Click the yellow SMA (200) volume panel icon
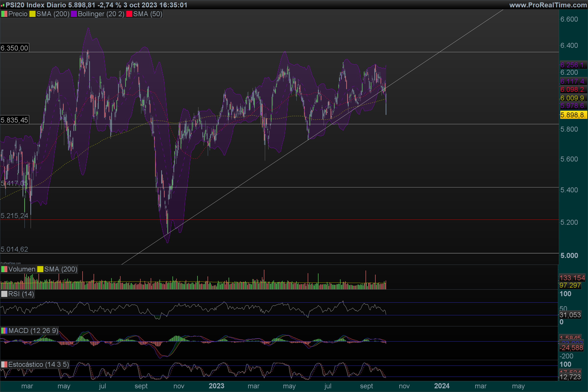The image size is (588, 392). click(40, 269)
